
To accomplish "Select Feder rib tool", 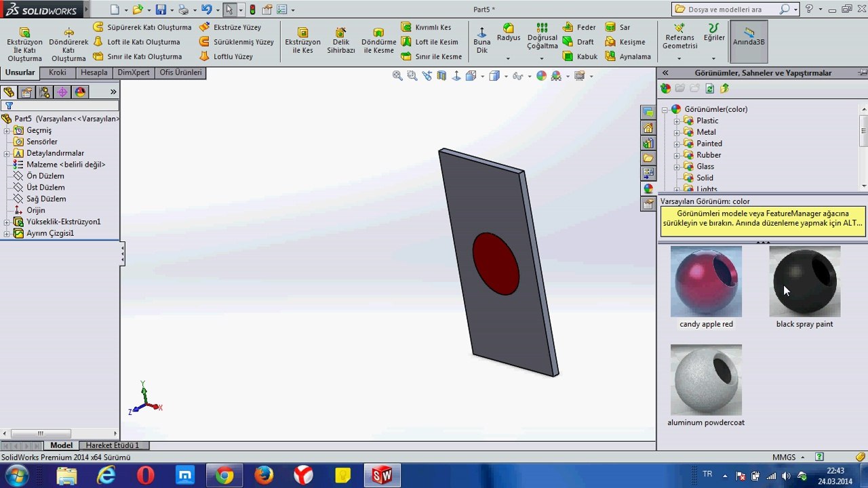I will [x=579, y=27].
